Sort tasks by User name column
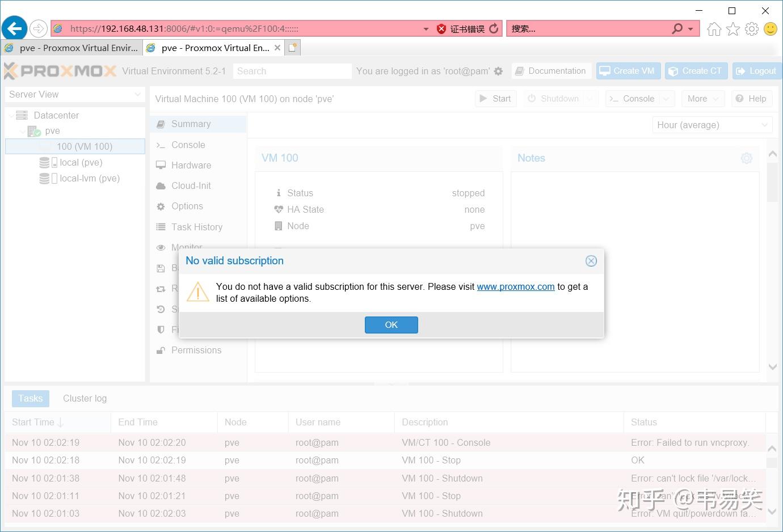 coord(342,423)
